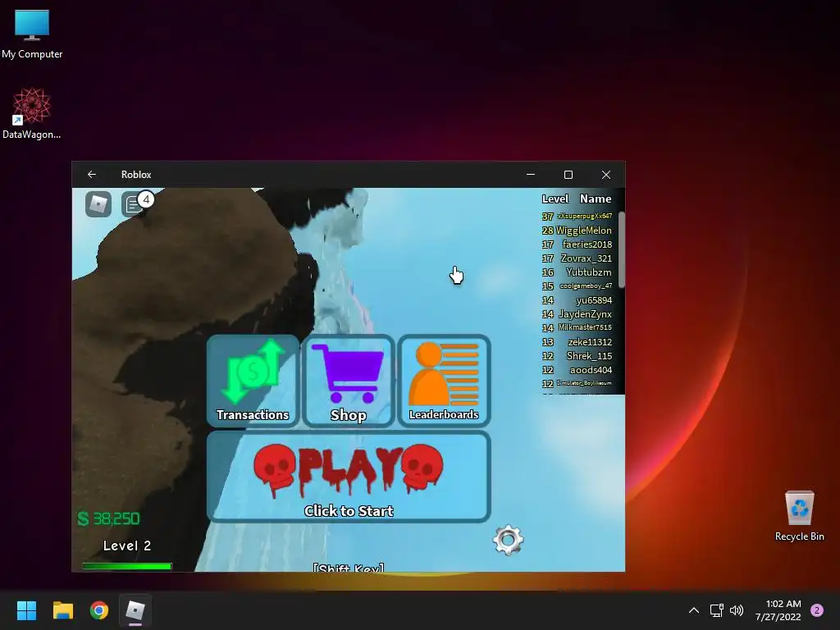Select leaderboard player JaydenZynx
The image size is (840, 630).
click(x=584, y=314)
